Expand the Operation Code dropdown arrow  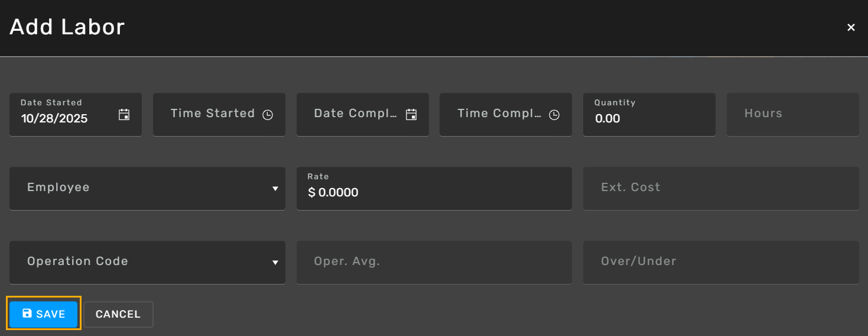(275, 263)
